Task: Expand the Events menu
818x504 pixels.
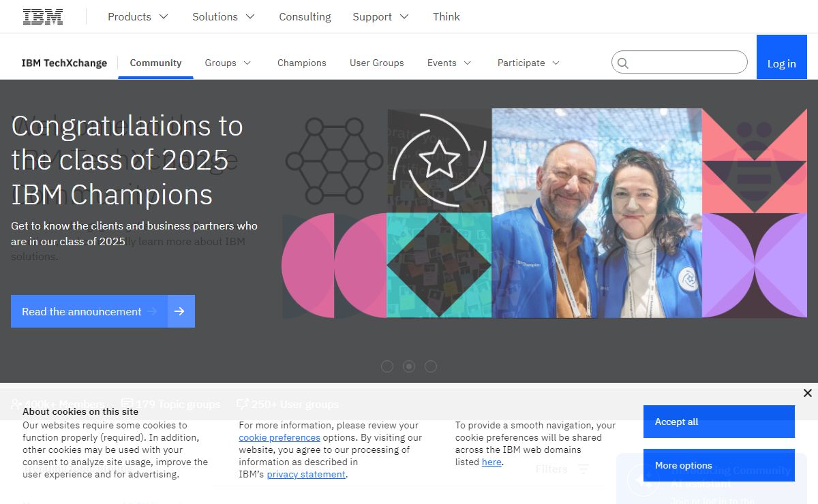Action: pos(449,63)
